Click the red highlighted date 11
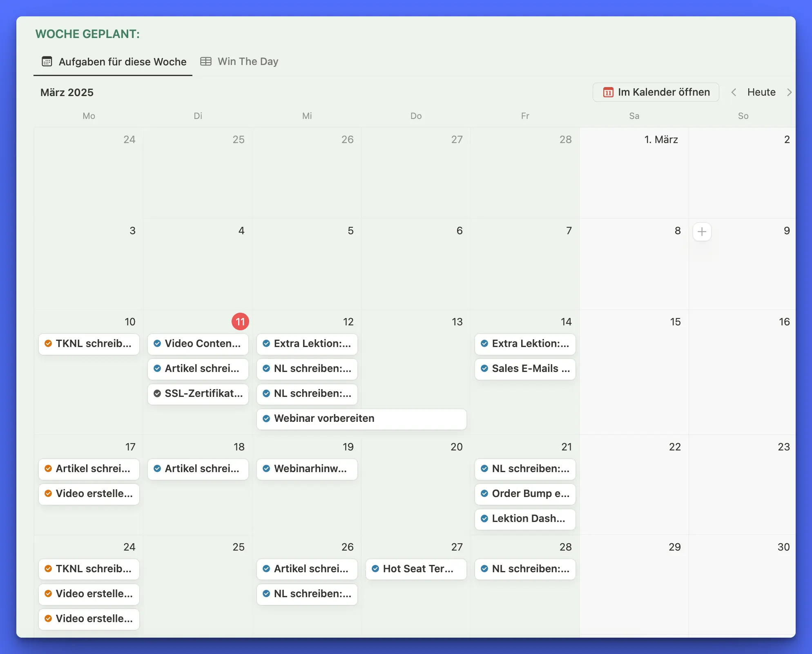 click(x=240, y=322)
